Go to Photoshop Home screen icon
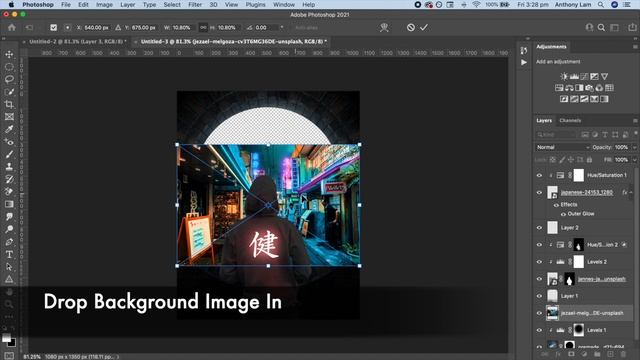 [12, 27]
